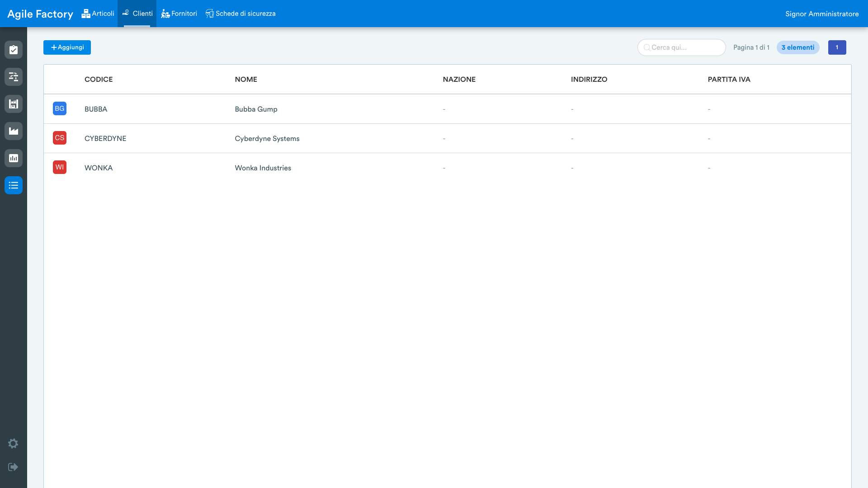Click the Pagina 1 di 1 label
Viewport: 868px width, 488px height.
pos(751,47)
